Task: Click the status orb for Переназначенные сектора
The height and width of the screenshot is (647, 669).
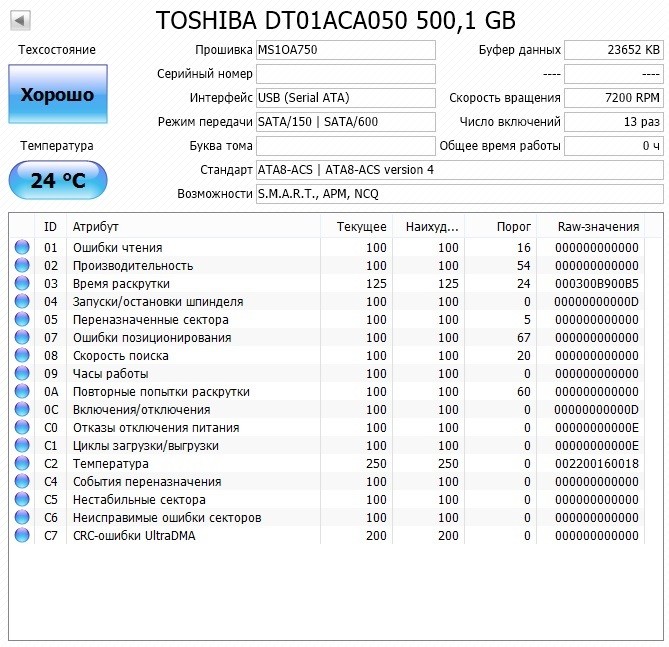Action: 22,319
